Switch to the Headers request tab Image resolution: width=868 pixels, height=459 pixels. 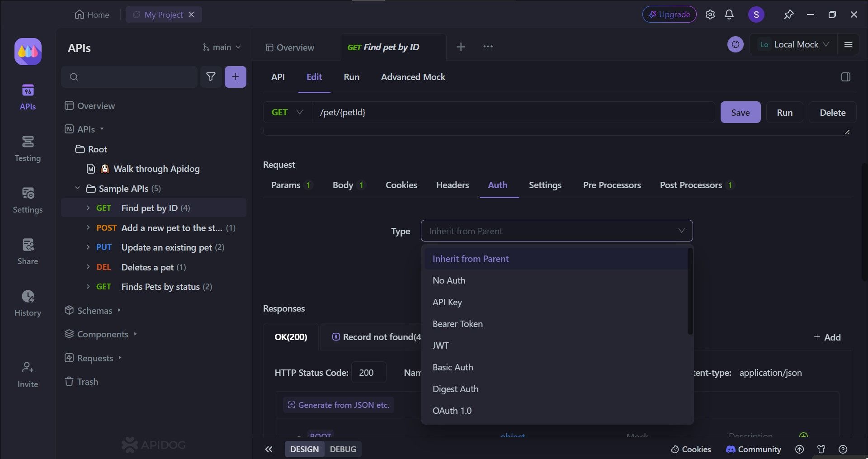452,185
